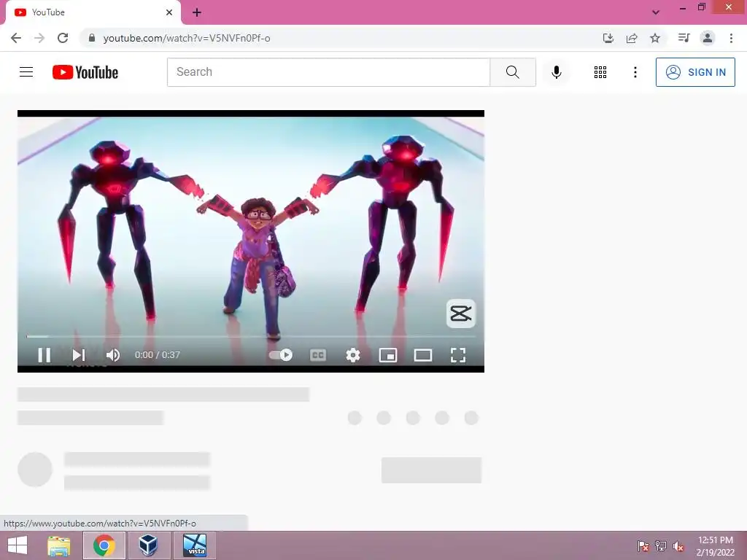747x560 pixels.
Task: Share this page icon in address bar
Action: [632, 38]
